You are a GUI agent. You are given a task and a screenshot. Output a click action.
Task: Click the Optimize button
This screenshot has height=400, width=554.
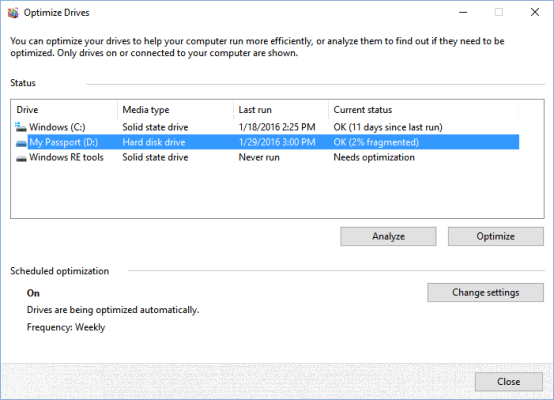coord(496,236)
